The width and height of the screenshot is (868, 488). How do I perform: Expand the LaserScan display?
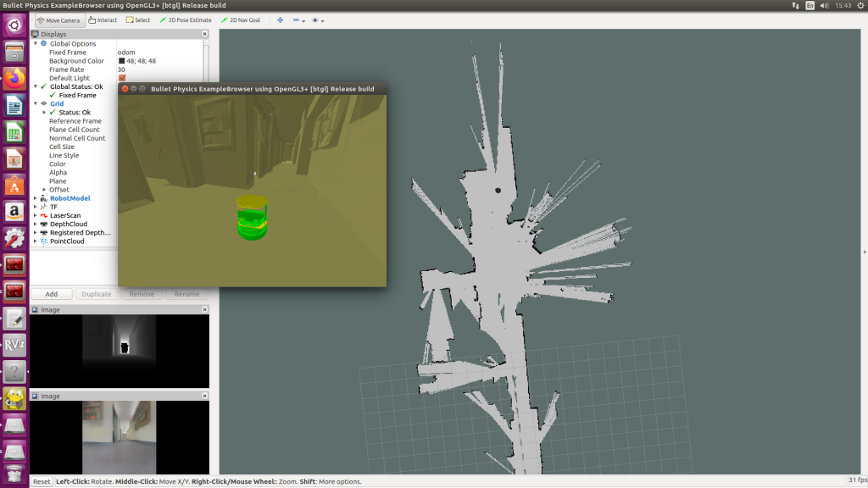[36, 215]
